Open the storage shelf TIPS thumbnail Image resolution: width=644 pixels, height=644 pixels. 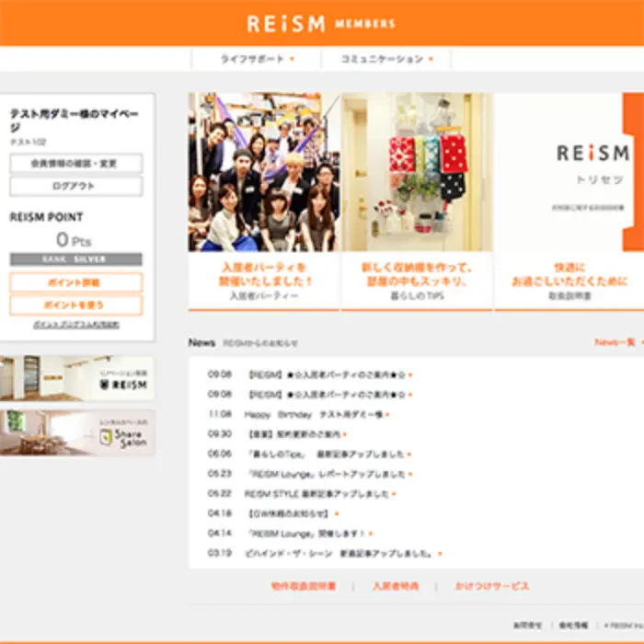(417, 172)
